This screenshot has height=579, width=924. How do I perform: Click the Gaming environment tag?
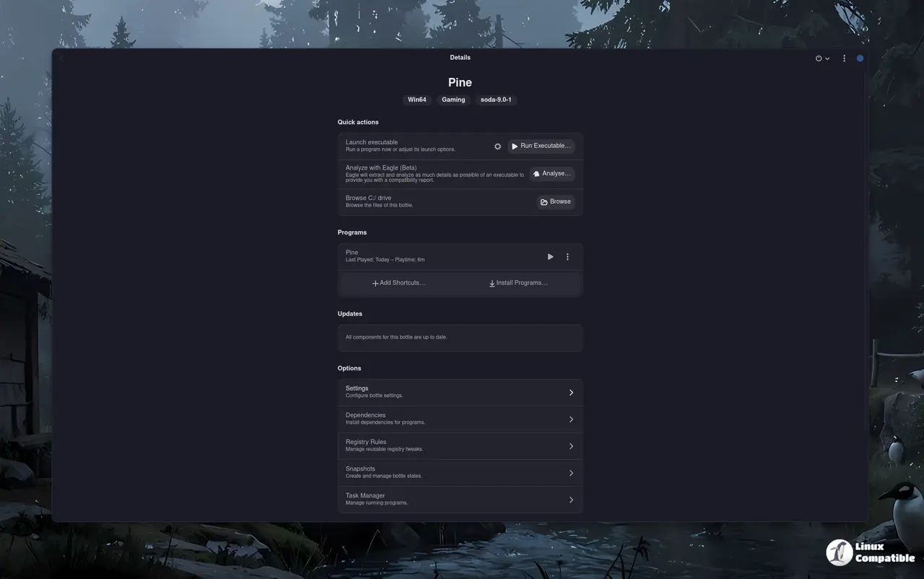(453, 100)
